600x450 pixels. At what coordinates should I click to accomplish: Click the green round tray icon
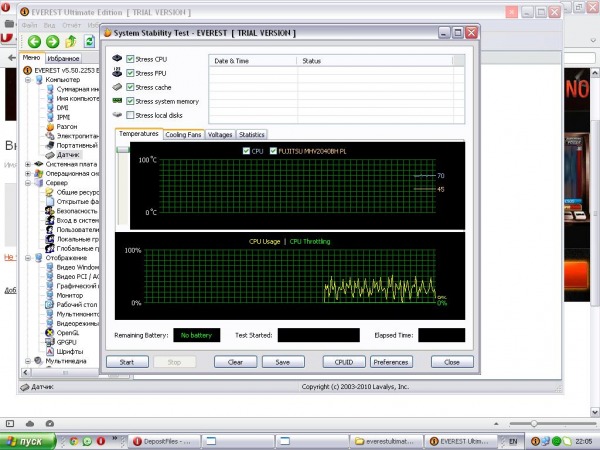556,441
